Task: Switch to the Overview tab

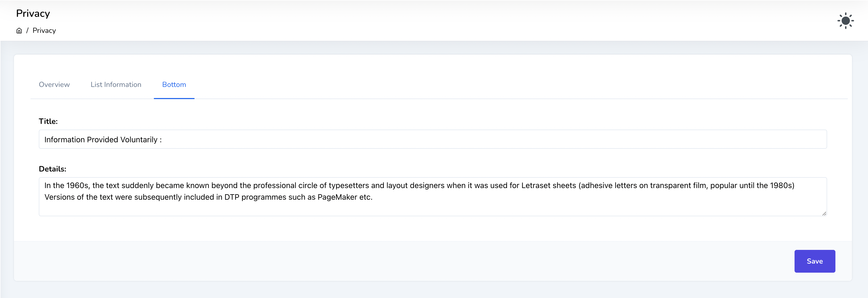Action: pos(54,85)
